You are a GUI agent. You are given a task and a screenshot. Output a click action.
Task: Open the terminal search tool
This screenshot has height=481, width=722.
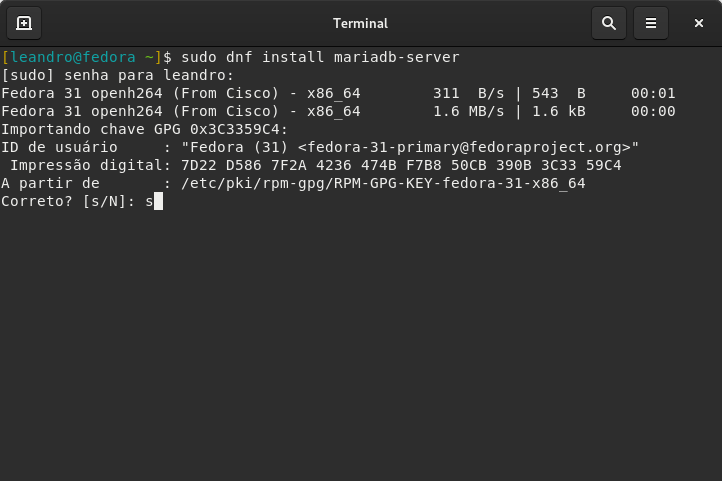(608, 22)
